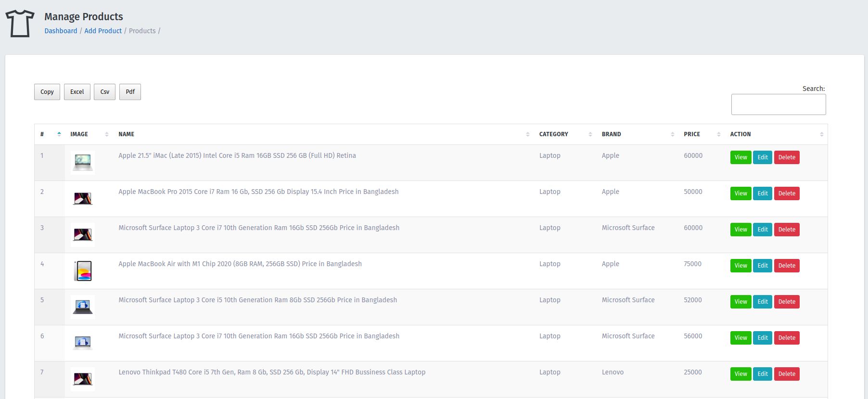Viewport: 868px width, 399px height.
Task: Copy the table data
Action: pyautogui.click(x=47, y=92)
